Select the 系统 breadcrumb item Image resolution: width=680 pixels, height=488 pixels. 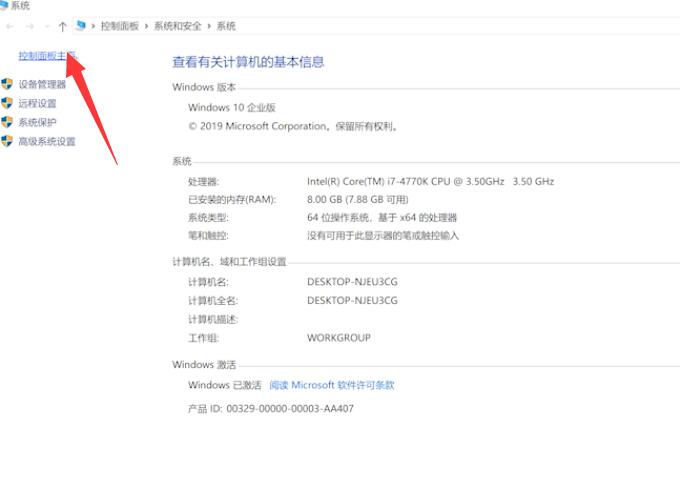[225, 26]
